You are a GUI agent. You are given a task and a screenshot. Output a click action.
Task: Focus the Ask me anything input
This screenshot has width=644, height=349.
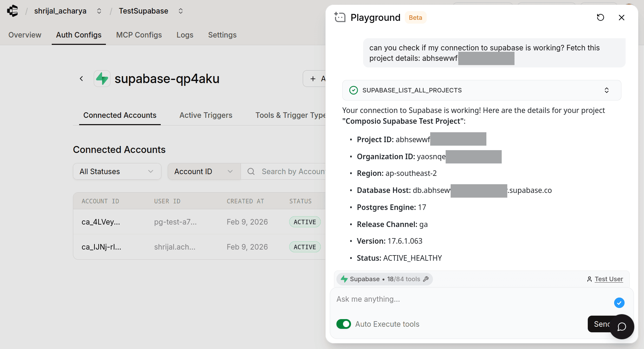[472, 299]
